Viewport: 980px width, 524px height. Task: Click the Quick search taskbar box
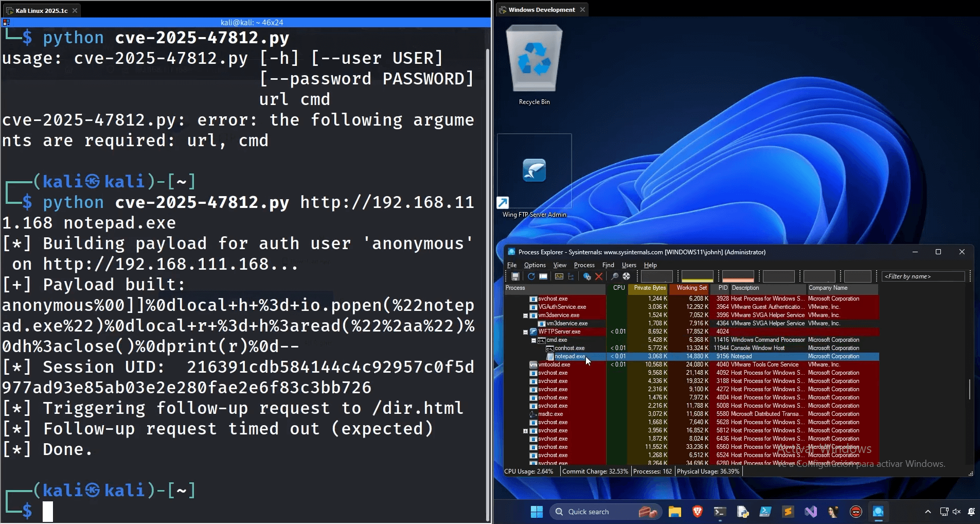point(605,512)
